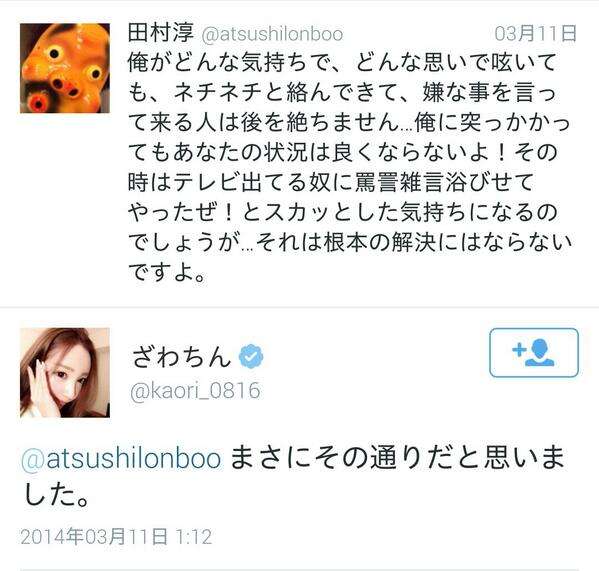Click the line containing ネチネチと絡んできて
The width and height of the screenshot is (599, 571).
tap(342, 93)
